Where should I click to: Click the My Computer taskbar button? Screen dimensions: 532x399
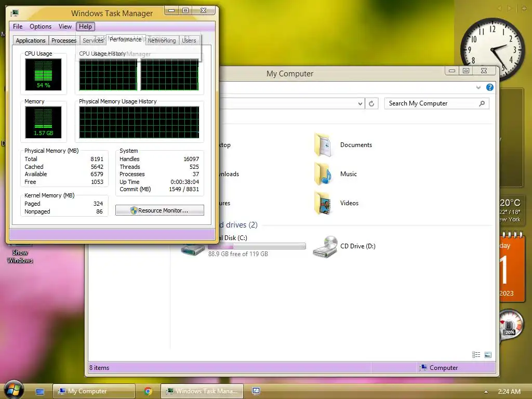[x=94, y=391]
